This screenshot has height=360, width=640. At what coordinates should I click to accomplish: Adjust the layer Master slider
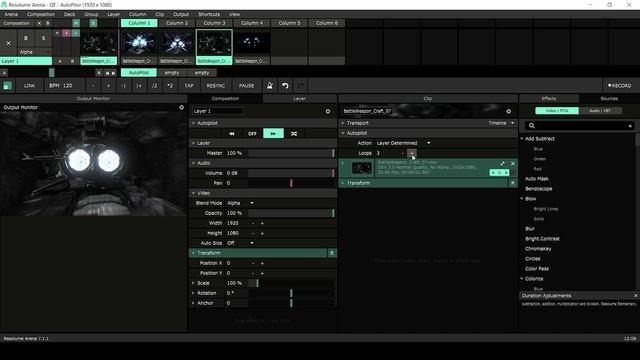(x=291, y=153)
